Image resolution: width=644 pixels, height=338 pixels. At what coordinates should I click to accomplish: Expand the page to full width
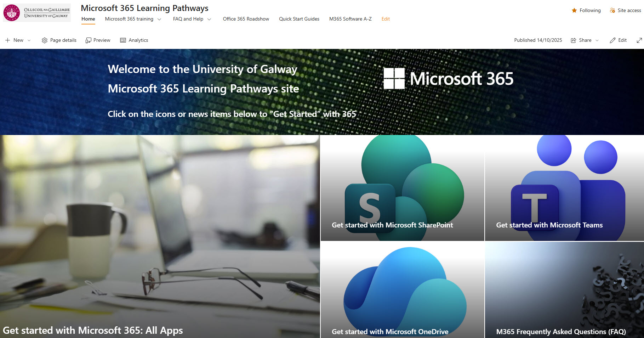pos(639,40)
